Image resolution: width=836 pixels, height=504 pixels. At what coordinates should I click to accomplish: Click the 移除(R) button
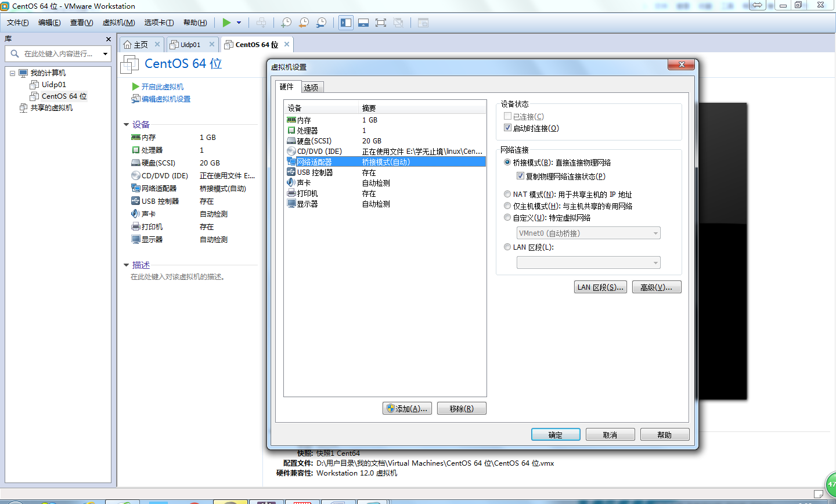(x=462, y=408)
